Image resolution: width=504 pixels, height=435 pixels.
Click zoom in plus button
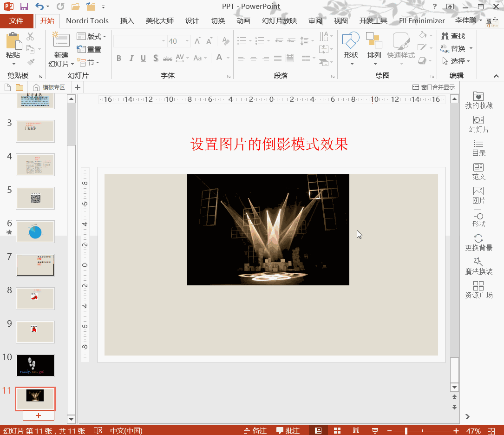[456, 431]
